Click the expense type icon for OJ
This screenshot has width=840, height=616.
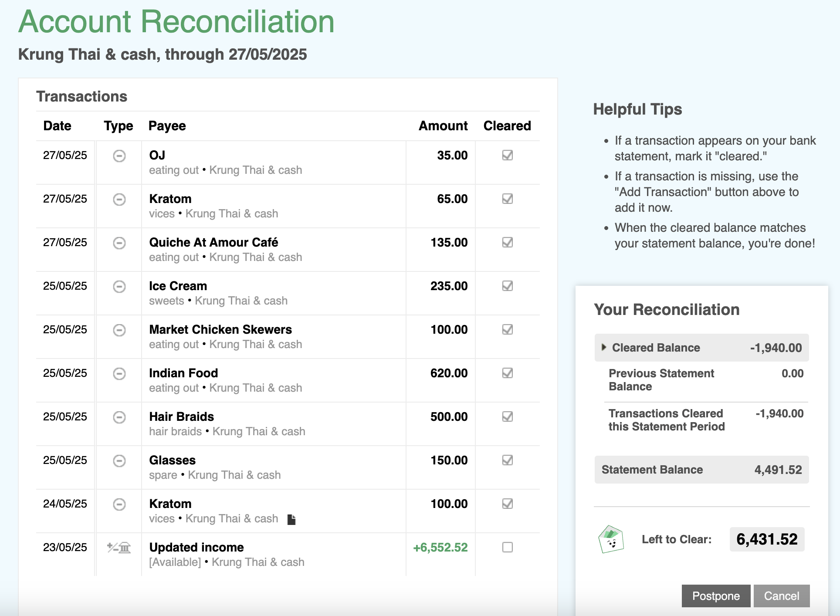pos(119,156)
